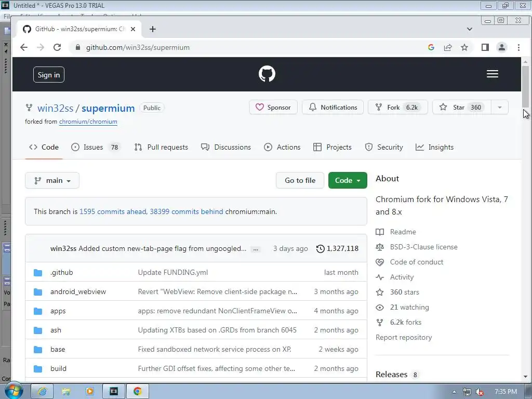Click the Sign in button
The width and height of the screenshot is (532, 399).
[x=49, y=75]
